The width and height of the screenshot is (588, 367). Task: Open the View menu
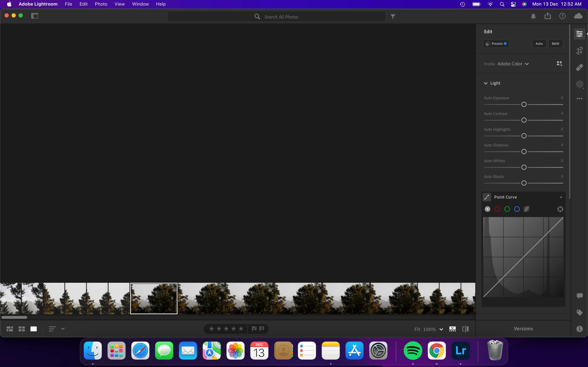coord(119,4)
